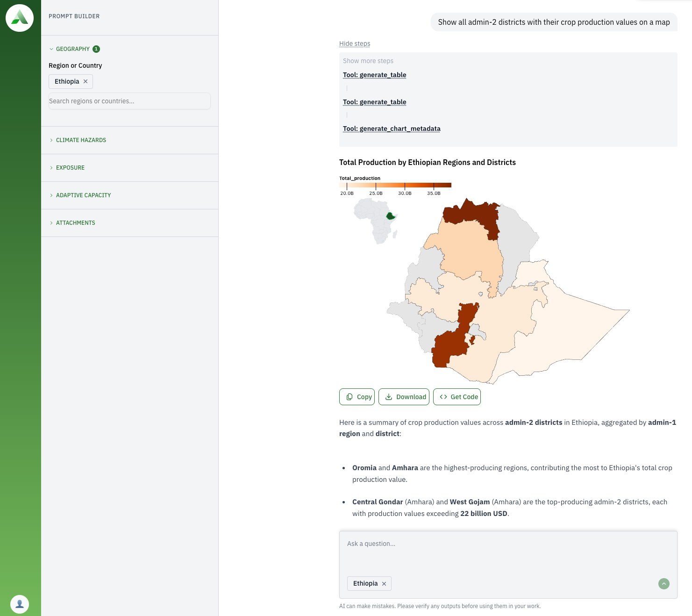This screenshot has height=616, width=692.
Task: Remove Ethiopia tag from Region or Country
Action: (x=86, y=81)
